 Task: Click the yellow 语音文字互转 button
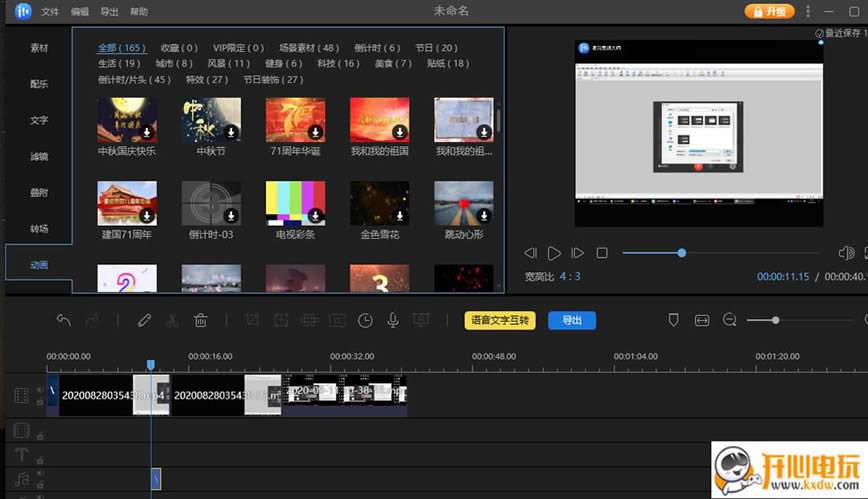(500, 320)
